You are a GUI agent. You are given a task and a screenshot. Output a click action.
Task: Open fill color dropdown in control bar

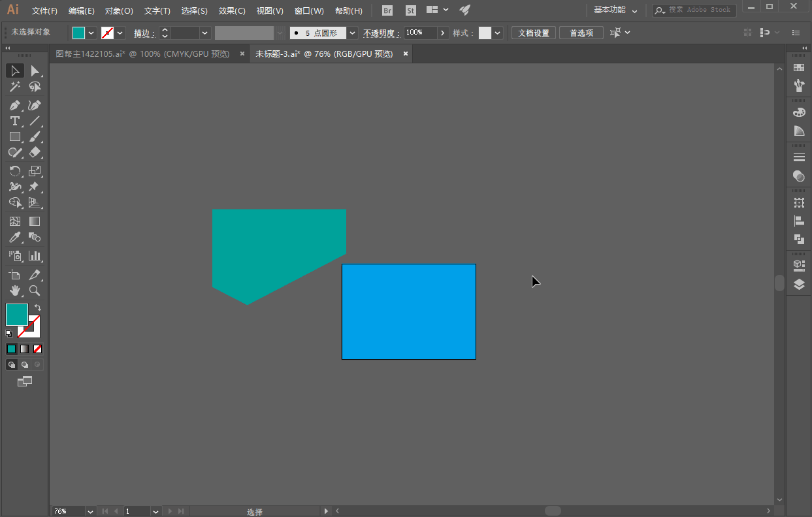click(91, 33)
